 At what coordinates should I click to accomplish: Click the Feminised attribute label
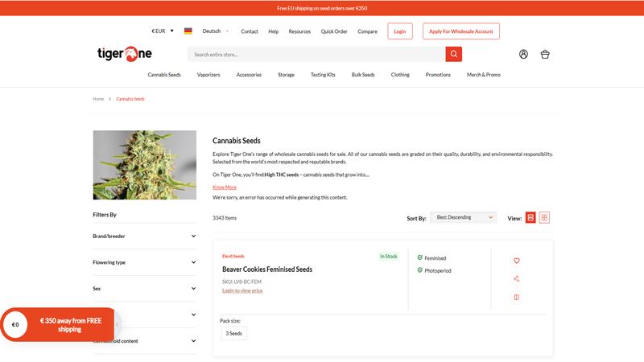pos(436,258)
